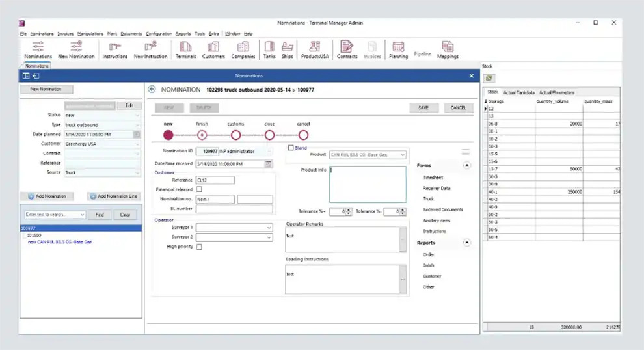
Task: Open the Customers toolbar icon
Action: pos(213,49)
